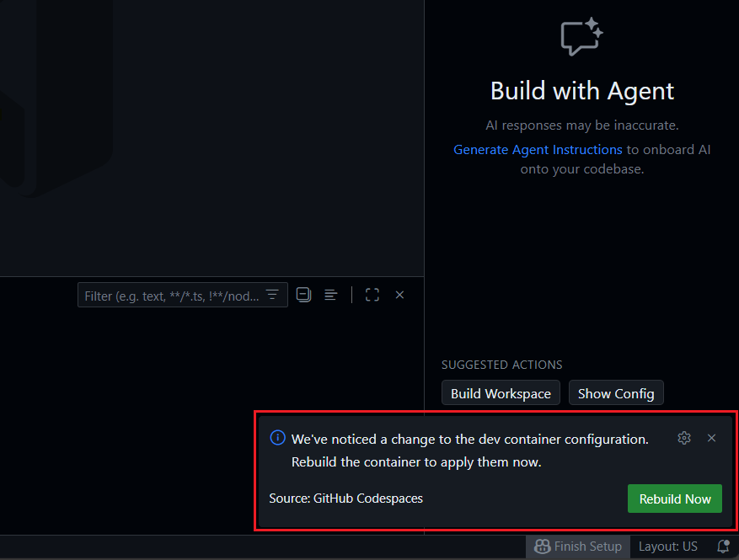The width and height of the screenshot is (739, 560).
Task: Open the Layout: US keyboard layout selector
Action: pyautogui.click(x=667, y=547)
